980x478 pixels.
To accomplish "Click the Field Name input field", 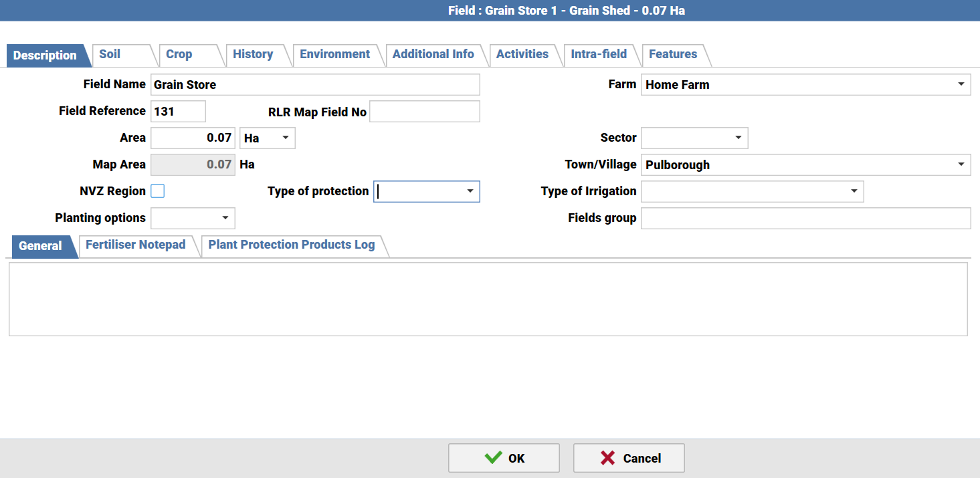I will [314, 85].
